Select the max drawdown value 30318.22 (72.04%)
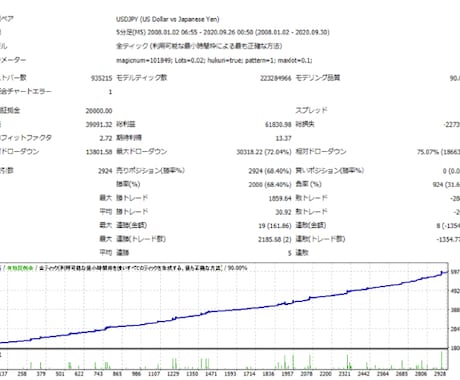The height and width of the screenshot is (380, 460). point(264,152)
